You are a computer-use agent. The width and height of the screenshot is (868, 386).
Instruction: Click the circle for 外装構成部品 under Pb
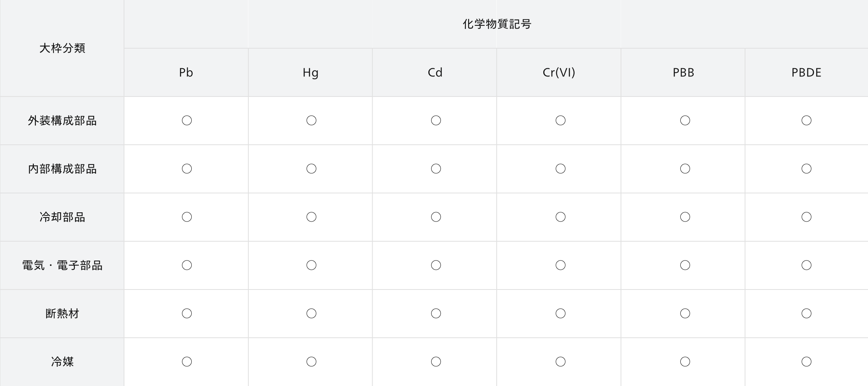point(187,121)
